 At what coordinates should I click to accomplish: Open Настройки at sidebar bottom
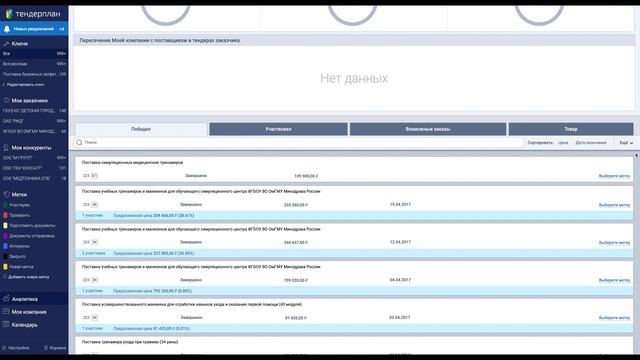click(x=18, y=348)
